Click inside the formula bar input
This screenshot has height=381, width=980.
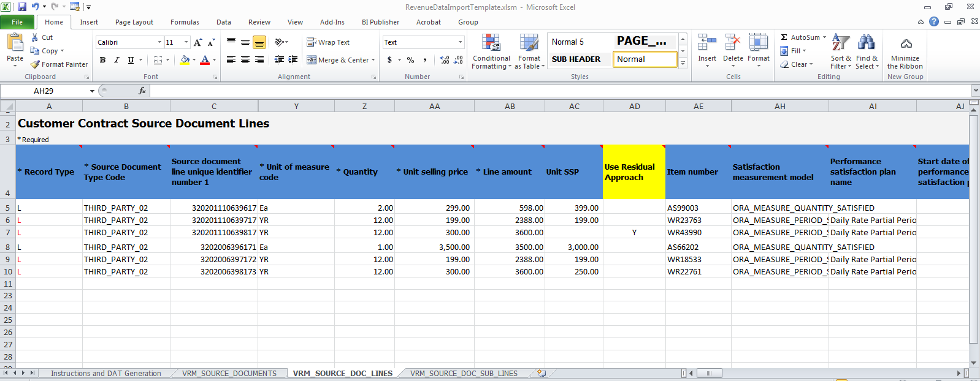click(x=552, y=91)
